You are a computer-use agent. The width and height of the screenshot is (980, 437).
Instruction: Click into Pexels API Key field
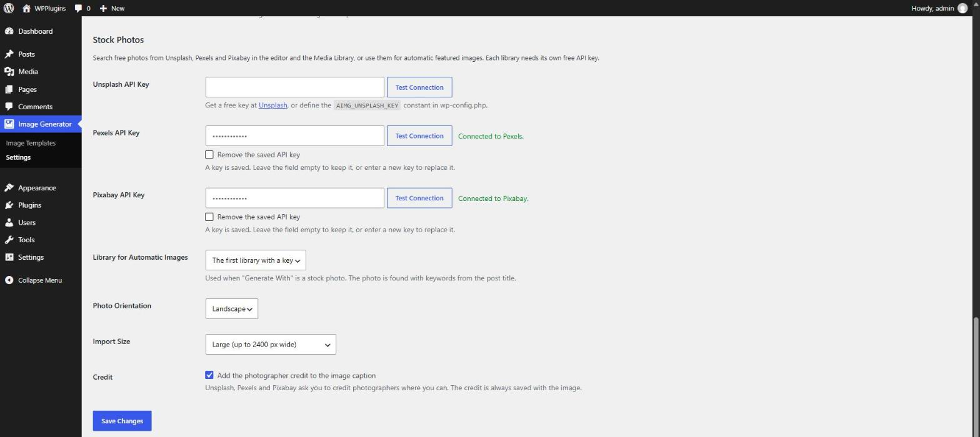[x=295, y=136]
